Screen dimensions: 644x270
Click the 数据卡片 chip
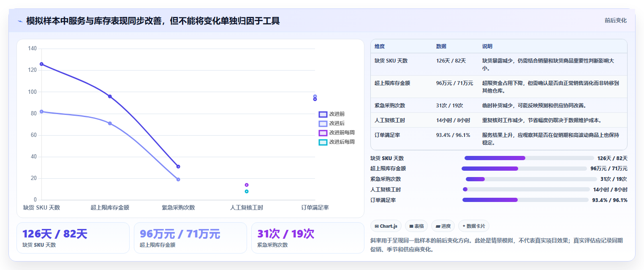tap(474, 226)
